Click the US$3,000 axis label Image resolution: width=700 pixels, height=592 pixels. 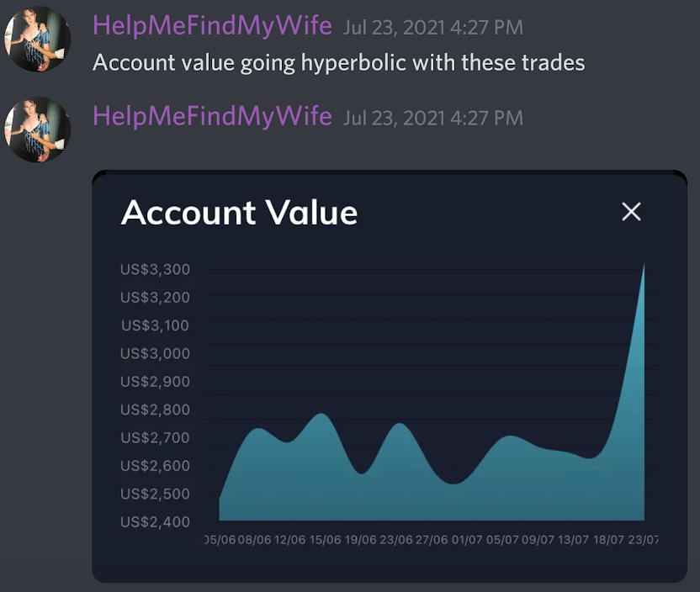(155, 354)
